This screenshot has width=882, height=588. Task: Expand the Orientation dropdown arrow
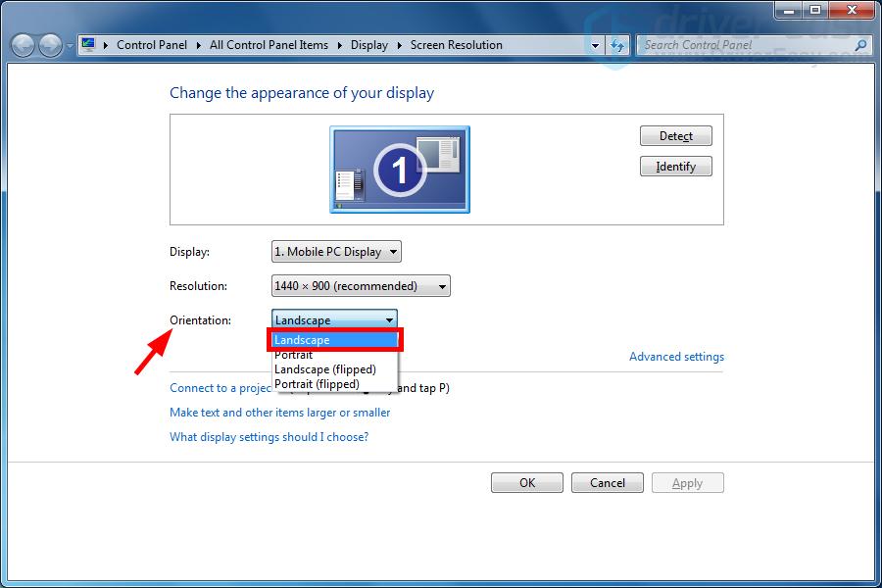tap(389, 318)
